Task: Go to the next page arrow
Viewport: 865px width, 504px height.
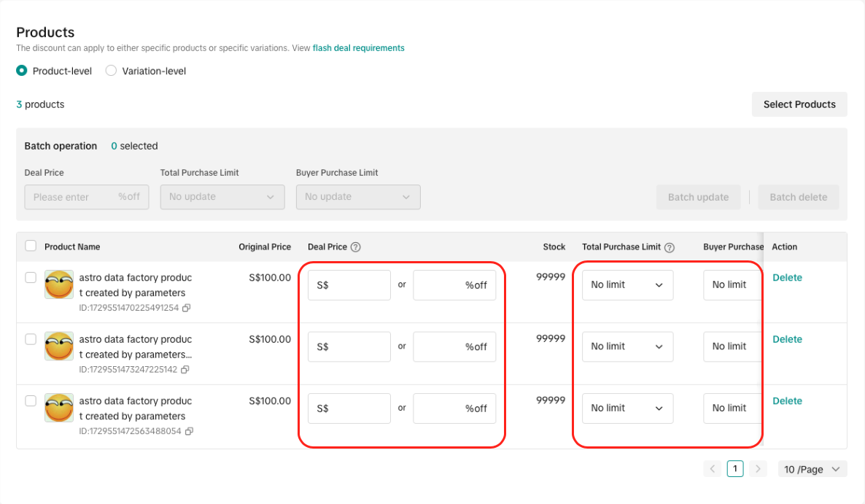Action: point(759,469)
